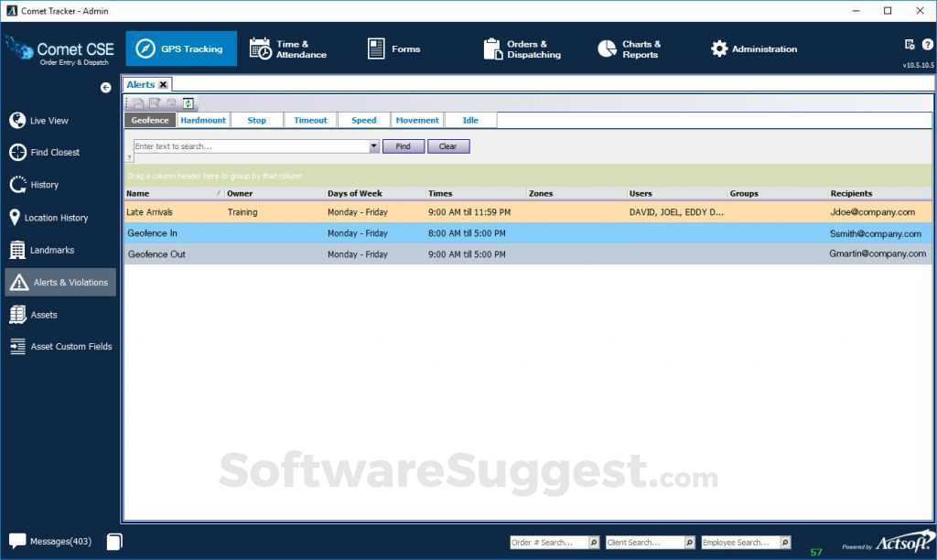937x560 pixels.
Task: Switch to the Speed alerts tab
Action: (x=363, y=120)
